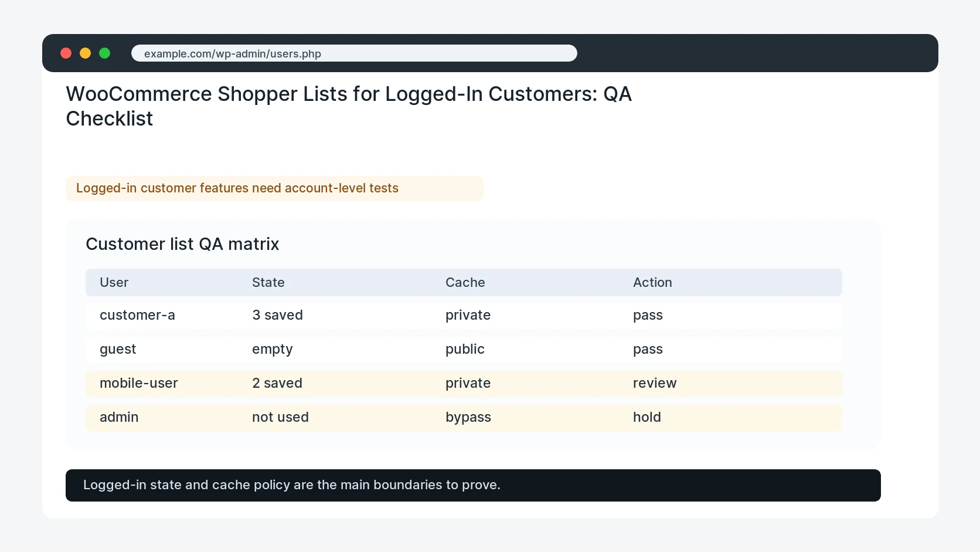Select the 'customer-a' user cell
This screenshot has height=552, width=980.
137,316
